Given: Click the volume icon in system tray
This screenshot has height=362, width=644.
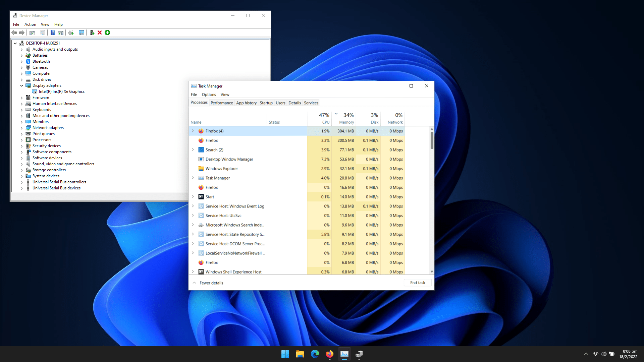Looking at the screenshot, I should pyautogui.click(x=604, y=354).
